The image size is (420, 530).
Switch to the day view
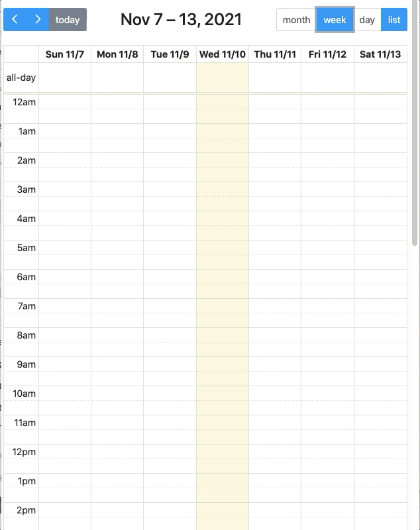(368, 20)
